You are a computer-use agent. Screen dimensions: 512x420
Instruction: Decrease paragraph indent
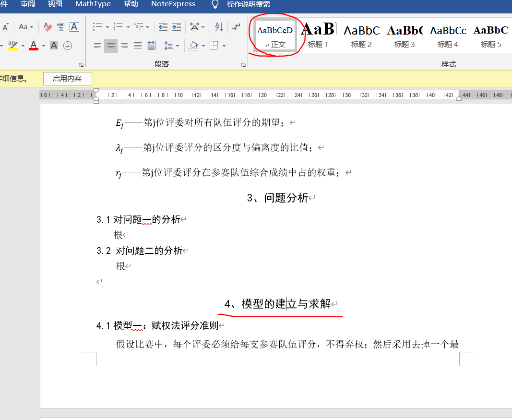point(163,27)
